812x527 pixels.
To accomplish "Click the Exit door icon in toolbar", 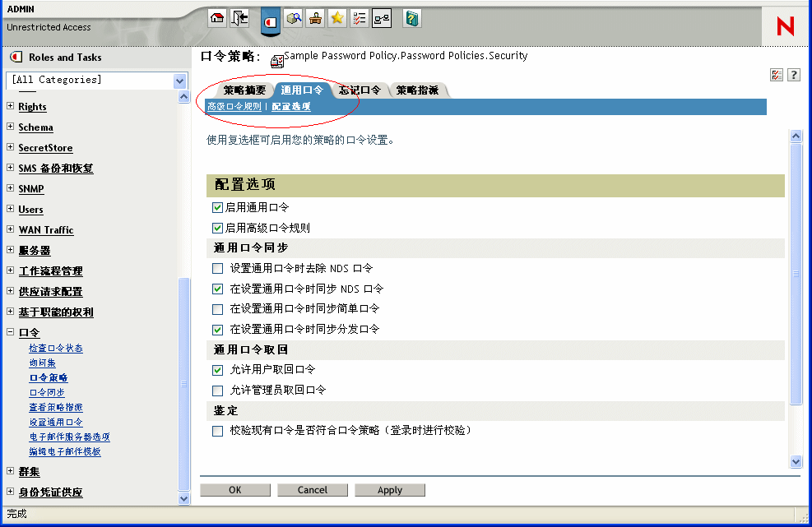I will pos(239,19).
